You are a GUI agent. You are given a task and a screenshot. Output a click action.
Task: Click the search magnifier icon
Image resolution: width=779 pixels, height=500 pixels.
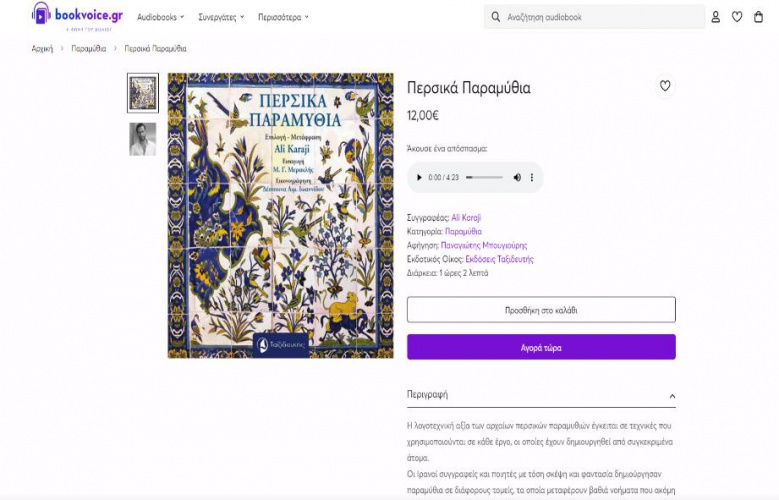tap(495, 17)
